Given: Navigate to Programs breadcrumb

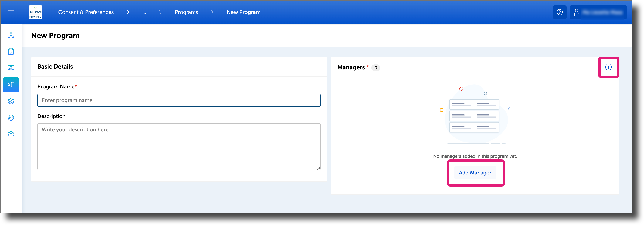Looking at the screenshot, I should (x=186, y=12).
